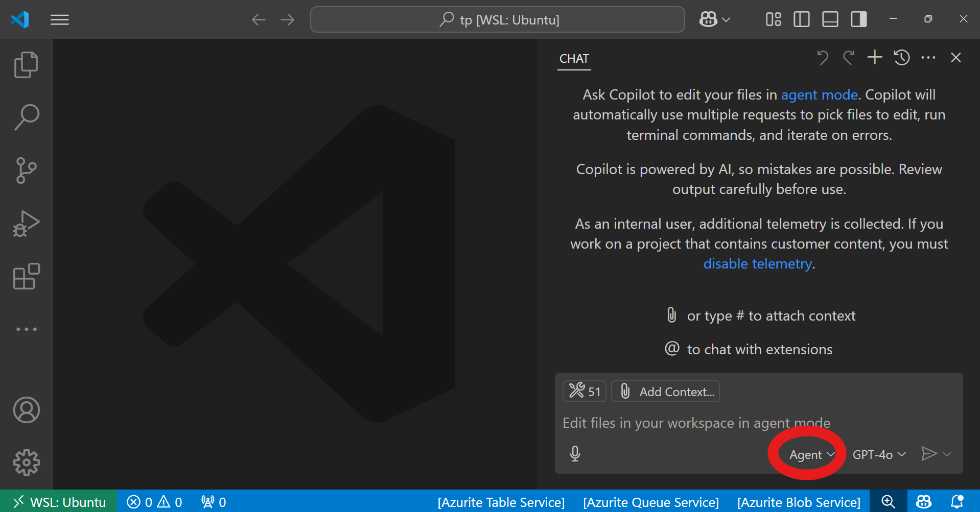Go forward with the right arrow

[288, 20]
